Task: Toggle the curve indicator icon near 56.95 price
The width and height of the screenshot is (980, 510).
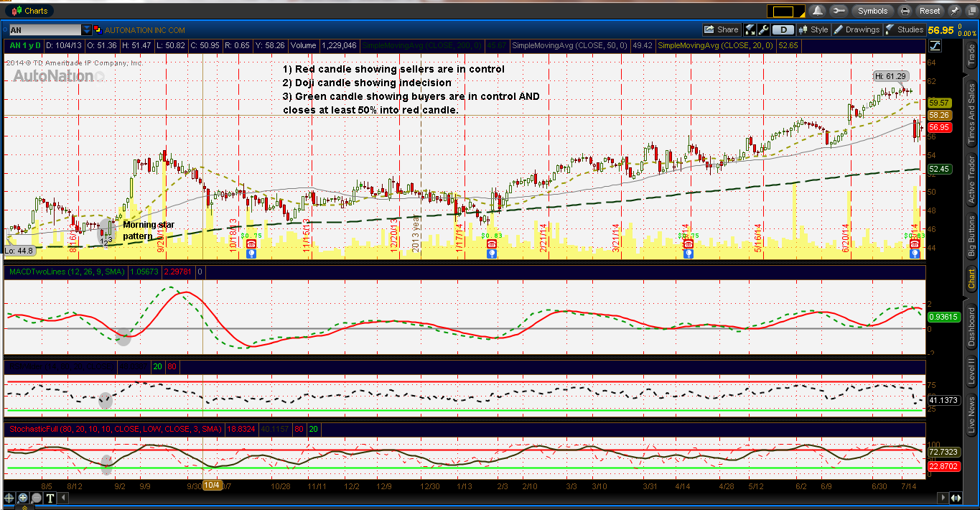Action: [x=935, y=45]
